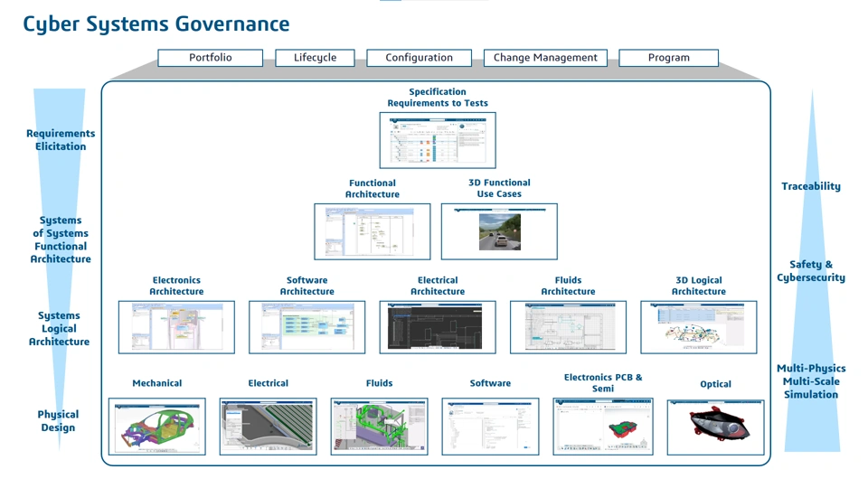Click the Electronics PCB & Semi caption
This screenshot has height=488, width=868.
click(603, 383)
